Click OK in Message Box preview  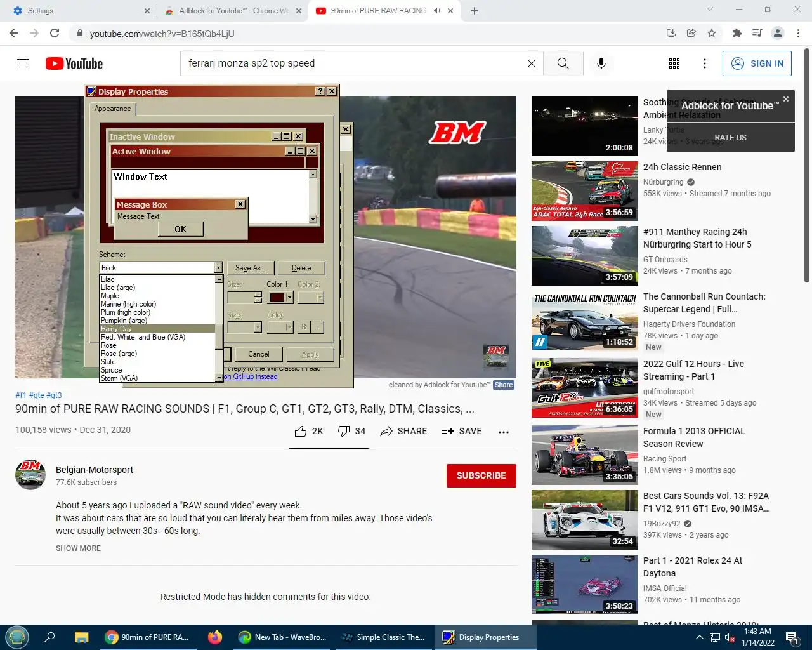pyautogui.click(x=181, y=229)
